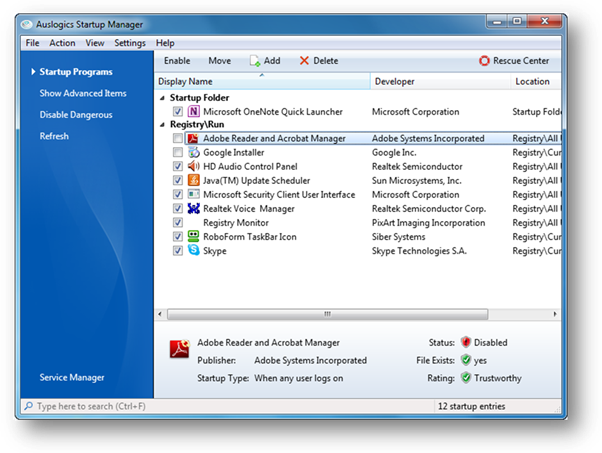This screenshot has height=453, width=602.
Task: Select the 'Registry Monitor' row name
Action: pos(236,223)
